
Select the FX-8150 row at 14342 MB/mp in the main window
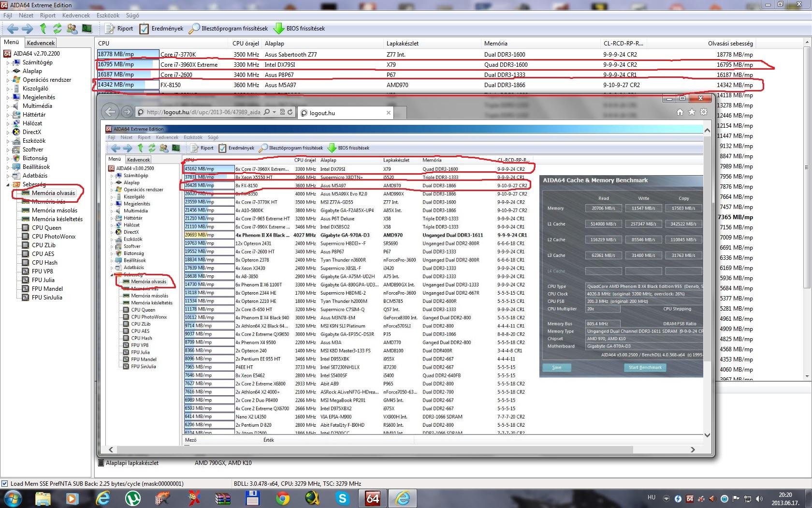coord(425,85)
